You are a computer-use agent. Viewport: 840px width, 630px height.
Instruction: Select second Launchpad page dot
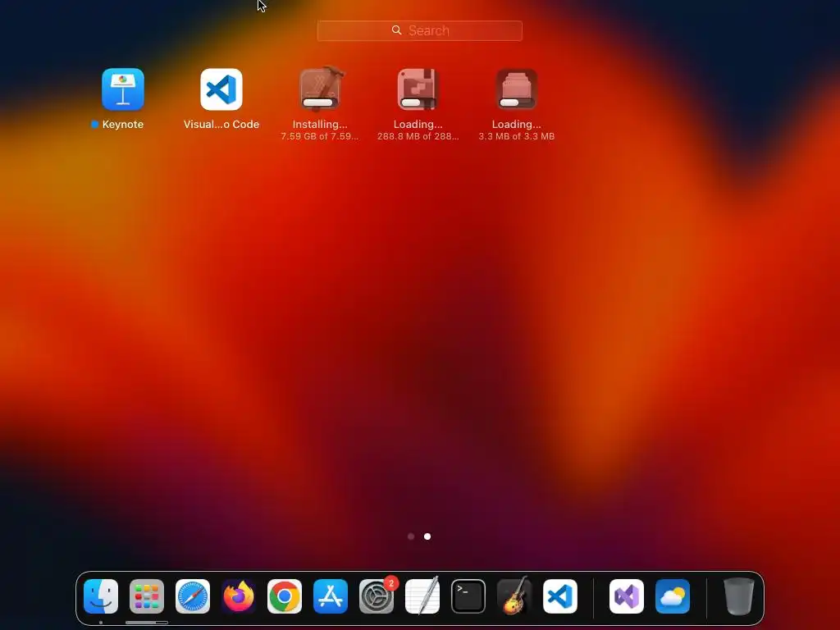click(x=427, y=536)
